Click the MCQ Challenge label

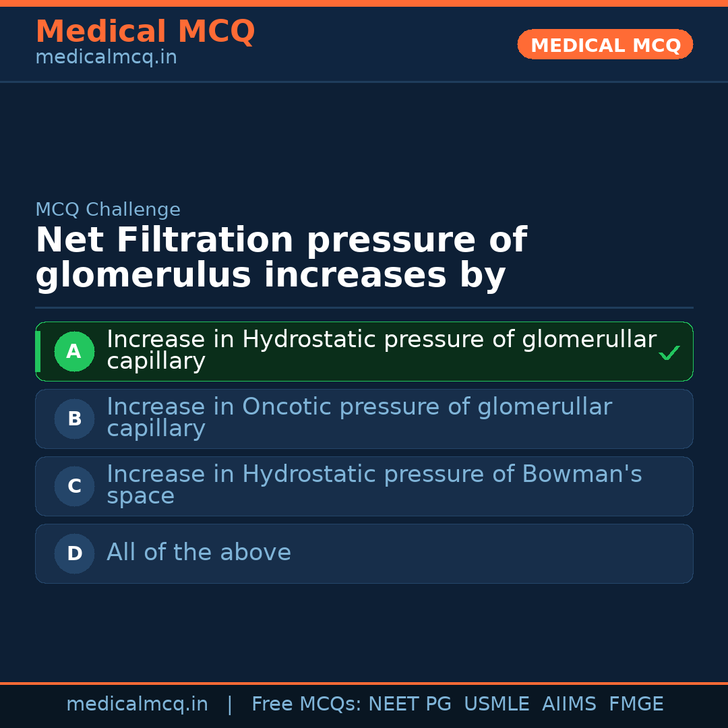[x=108, y=210]
